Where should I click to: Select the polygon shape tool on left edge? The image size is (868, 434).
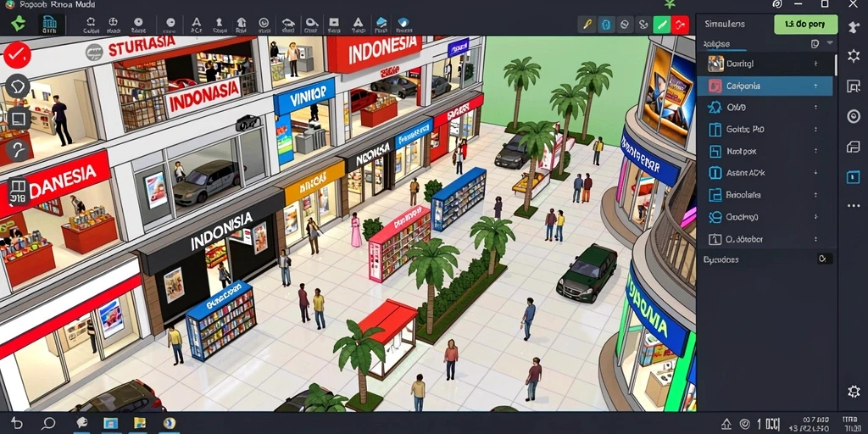coord(18,86)
